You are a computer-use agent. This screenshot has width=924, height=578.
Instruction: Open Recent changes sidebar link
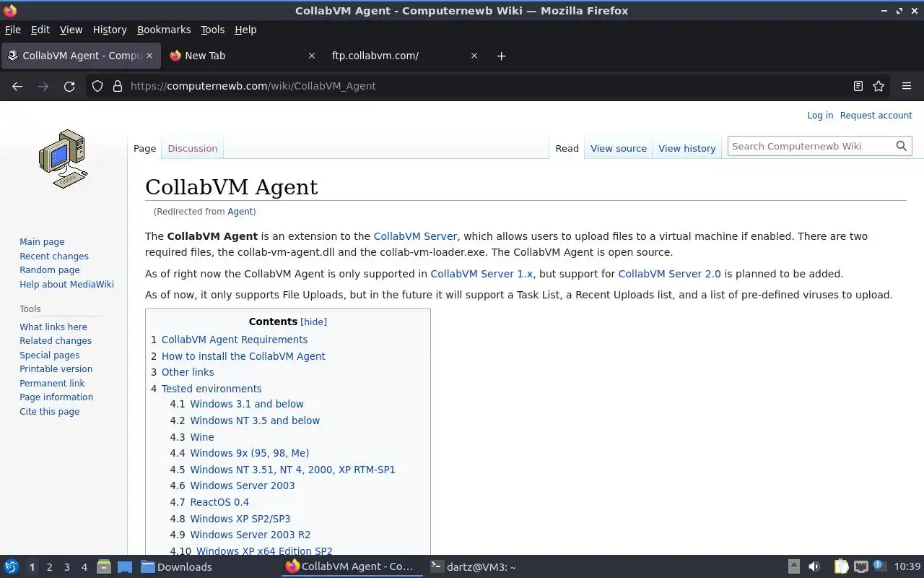[x=54, y=256]
